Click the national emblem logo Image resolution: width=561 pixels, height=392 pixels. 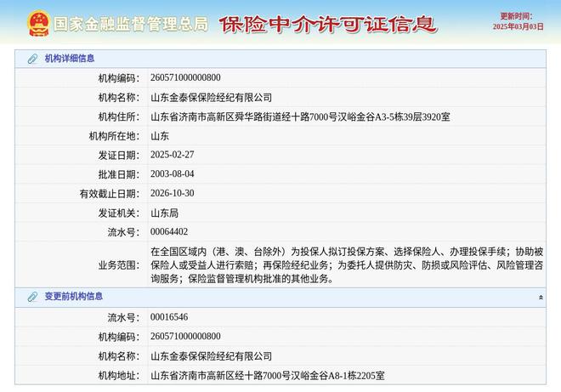tap(38, 24)
